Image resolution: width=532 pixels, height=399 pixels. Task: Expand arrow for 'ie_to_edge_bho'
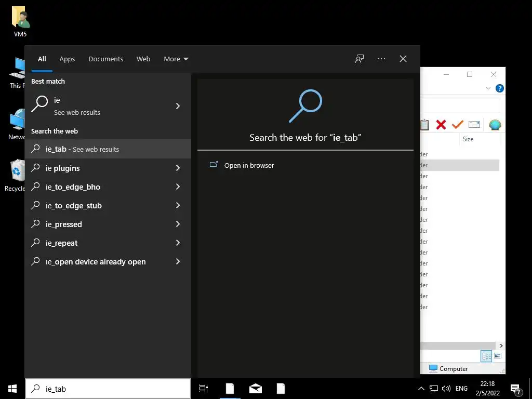coord(178,187)
